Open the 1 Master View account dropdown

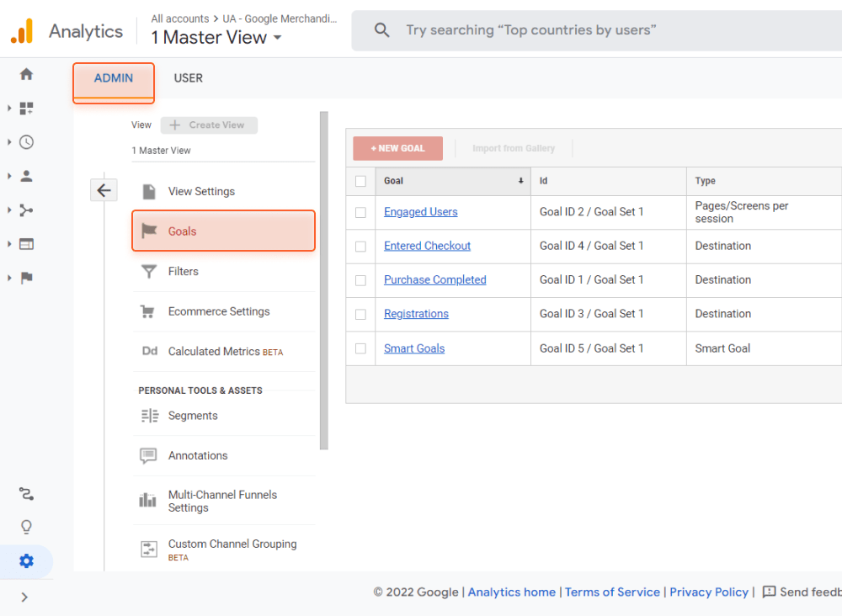[216, 38]
